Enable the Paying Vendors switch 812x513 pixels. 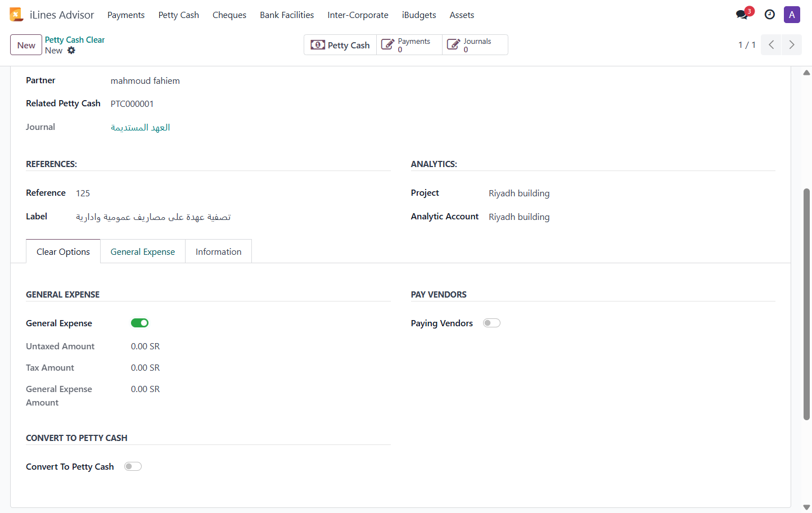[x=491, y=323]
